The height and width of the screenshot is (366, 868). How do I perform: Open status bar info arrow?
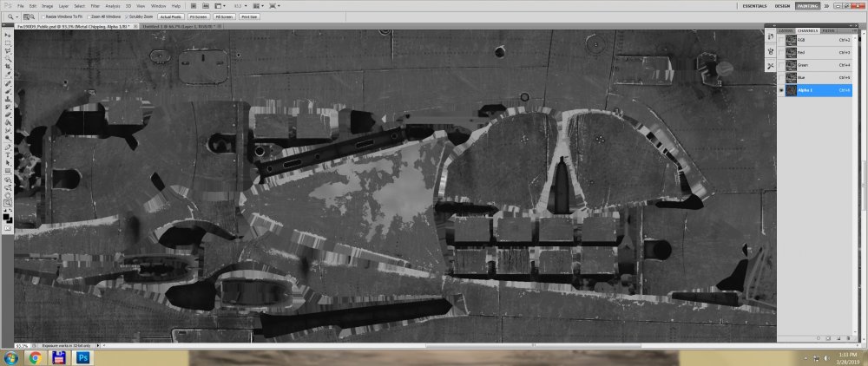click(x=98, y=345)
